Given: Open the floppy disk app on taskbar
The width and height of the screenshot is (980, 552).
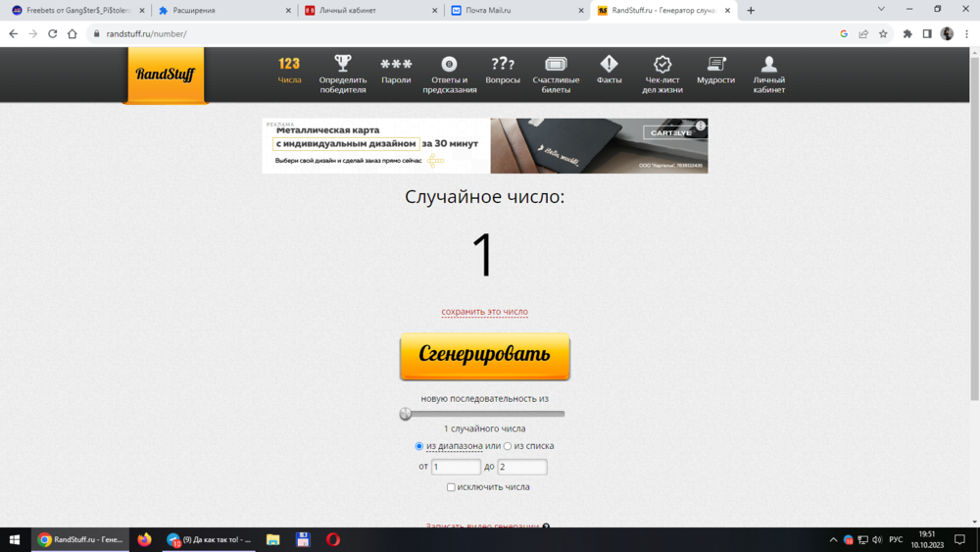Looking at the screenshot, I should [303, 539].
